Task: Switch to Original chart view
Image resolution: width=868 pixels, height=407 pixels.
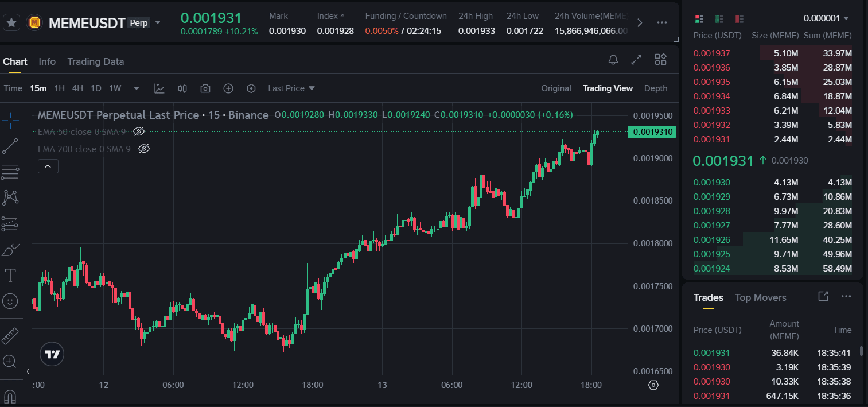Action: [556, 88]
